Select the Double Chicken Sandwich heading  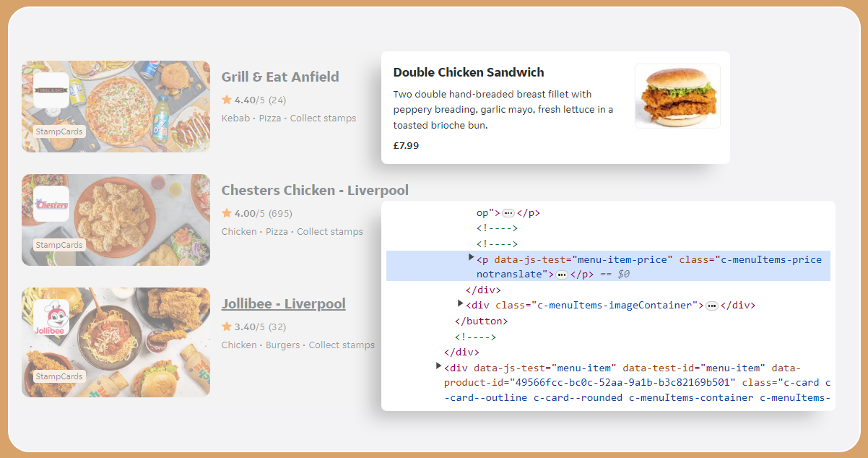469,72
